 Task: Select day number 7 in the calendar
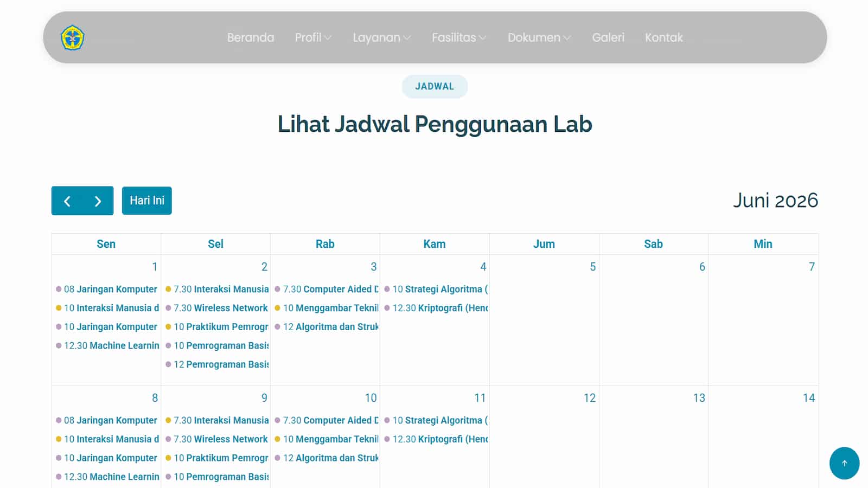click(x=812, y=267)
